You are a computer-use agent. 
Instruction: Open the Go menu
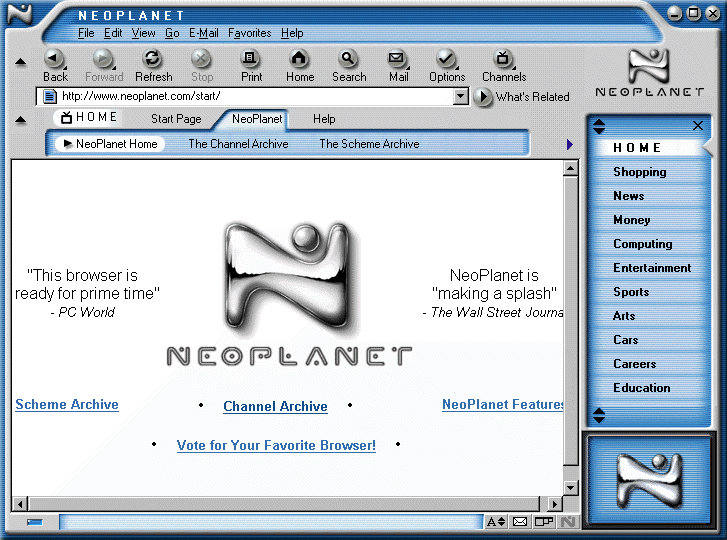172,33
